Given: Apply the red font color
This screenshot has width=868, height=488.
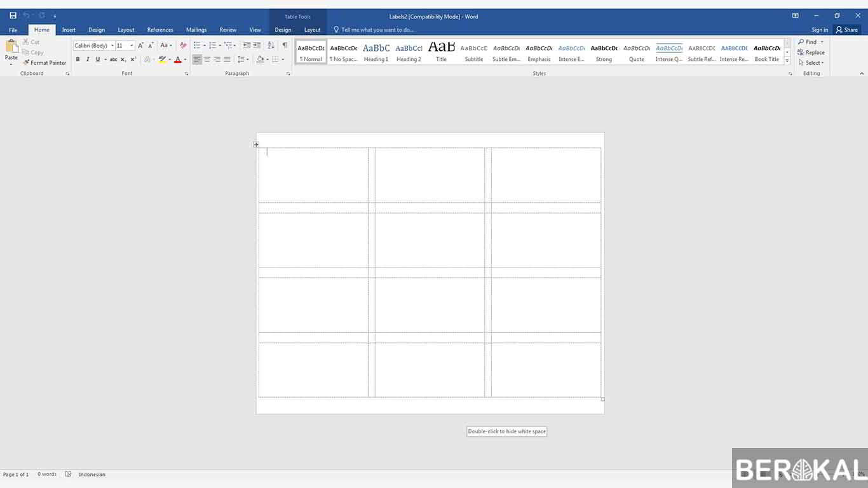Looking at the screenshot, I should tap(178, 60).
